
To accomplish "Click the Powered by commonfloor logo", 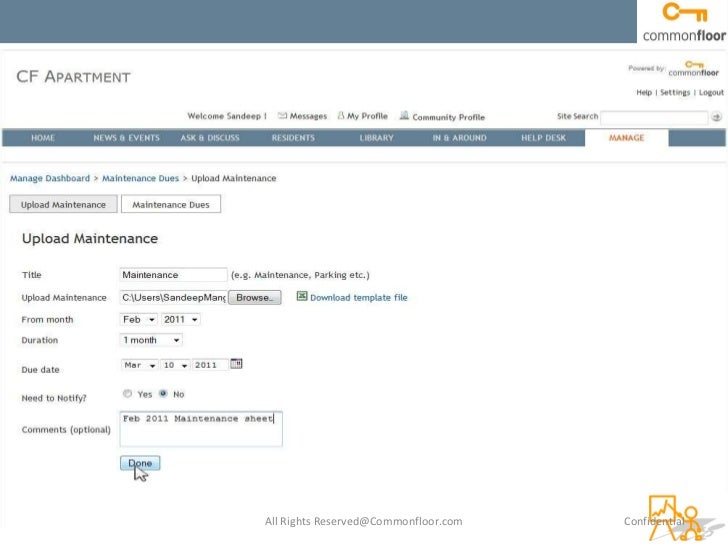I will click(694, 69).
